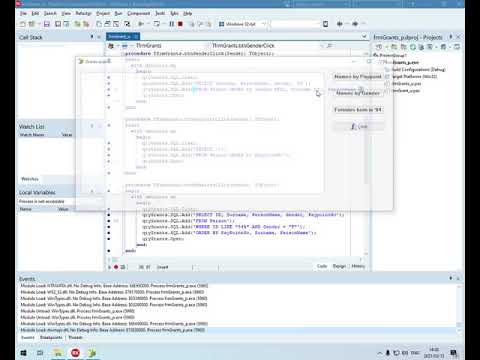This screenshot has width=480, height=360.
Task: Select the highlighted last Module Load event row
Action: pyautogui.click(x=238, y=330)
